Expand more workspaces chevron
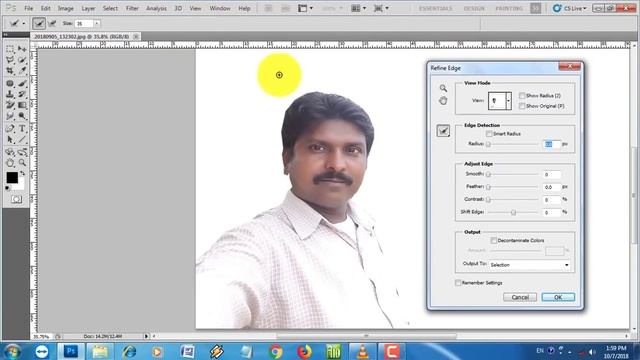The height and width of the screenshot is (360, 640). tap(536, 8)
